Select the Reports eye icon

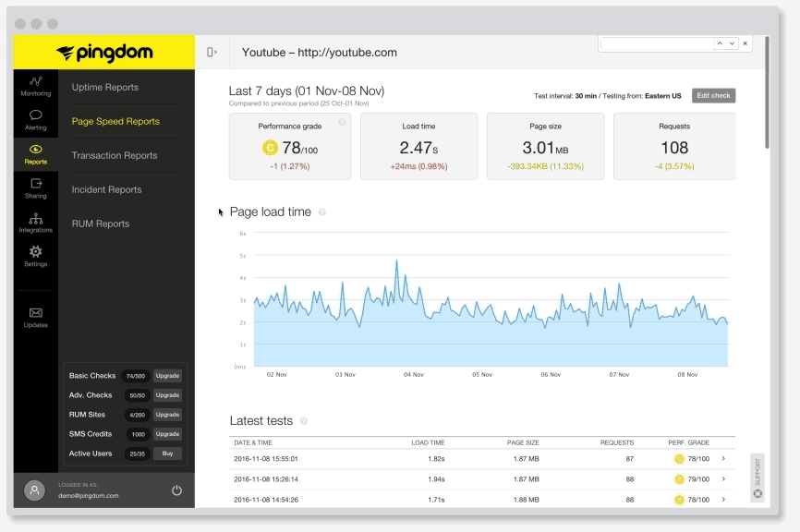(36, 149)
